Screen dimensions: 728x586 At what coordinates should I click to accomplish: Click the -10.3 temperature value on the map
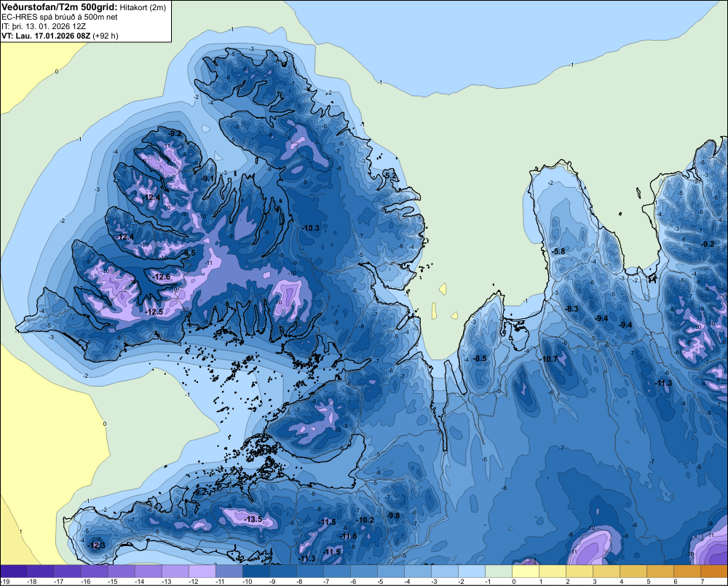click(x=311, y=228)
